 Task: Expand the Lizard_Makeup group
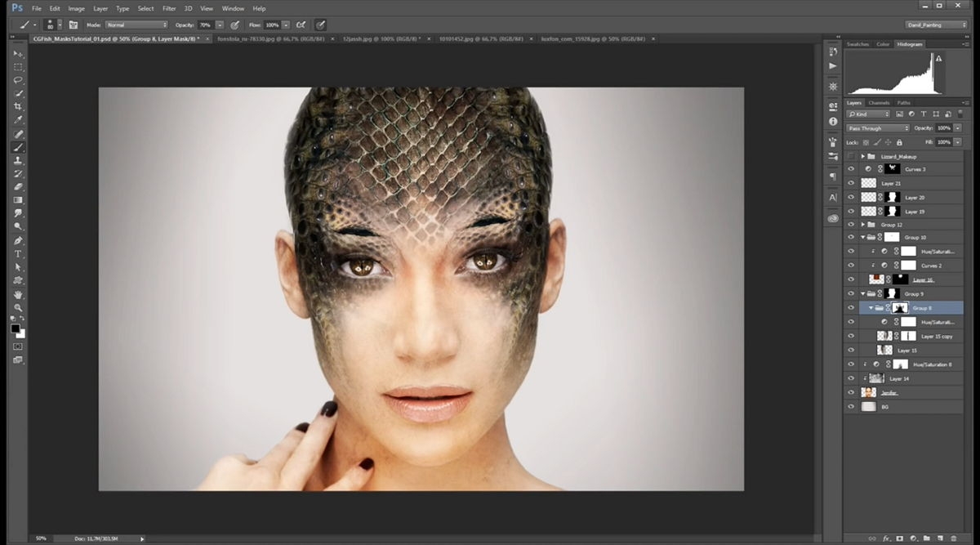[x=862, y=156]
